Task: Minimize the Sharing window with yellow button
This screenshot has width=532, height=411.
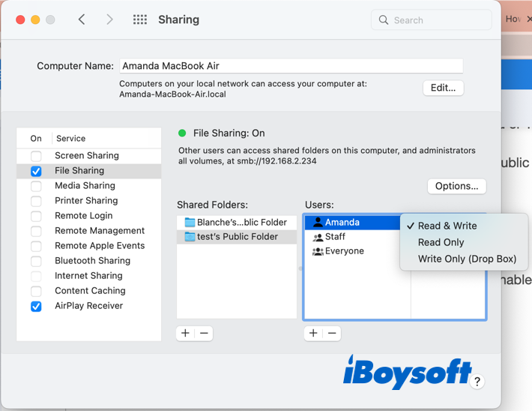Action: point(35,19)
